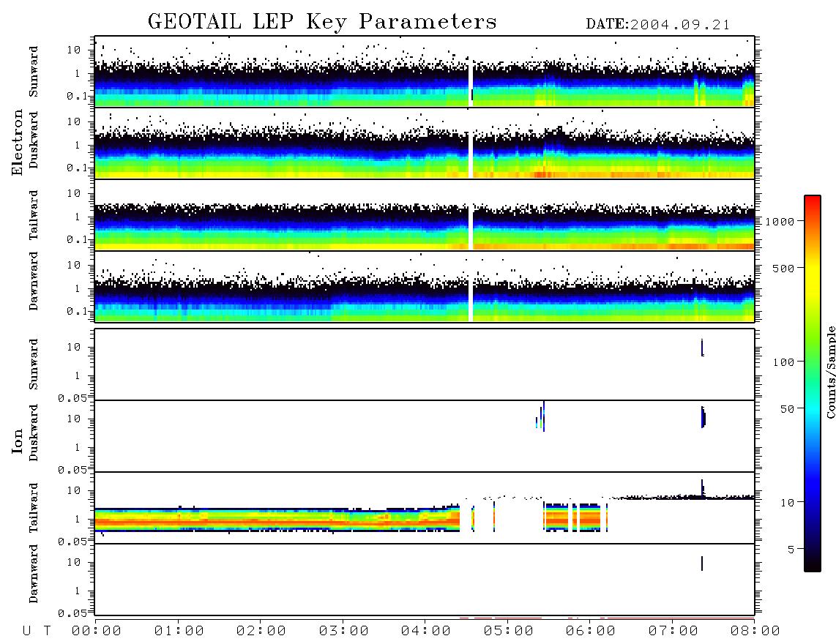Select the Electron Duskward axis label
The width and height of the screenshot is (836, 644).
34,140
